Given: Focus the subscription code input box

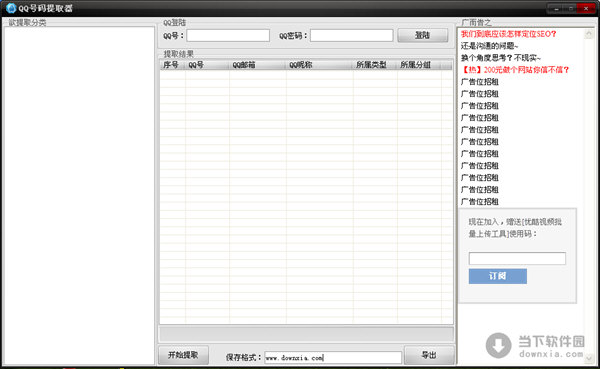Looking at the screenshot, I should point(517,258).
